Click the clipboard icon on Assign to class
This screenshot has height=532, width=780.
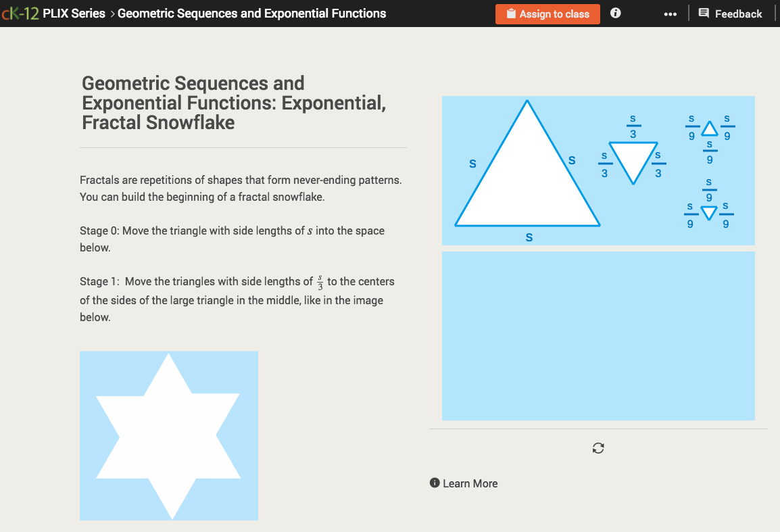(x=512, y=14)
